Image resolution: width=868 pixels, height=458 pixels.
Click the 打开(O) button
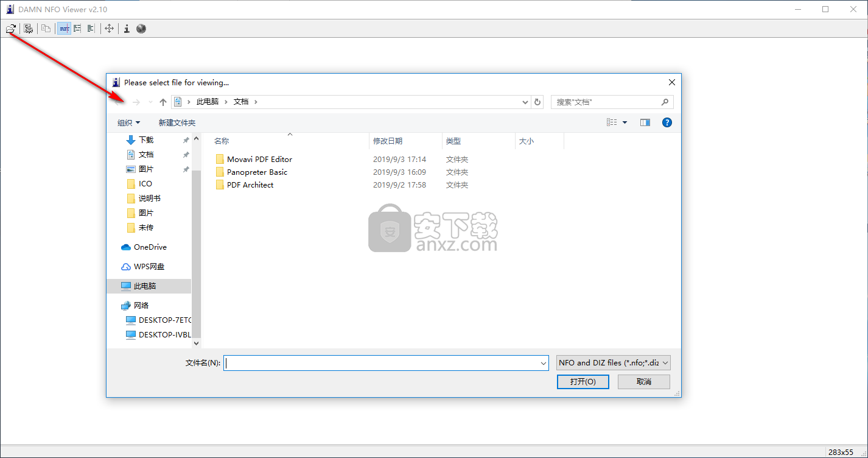[583, 382]
